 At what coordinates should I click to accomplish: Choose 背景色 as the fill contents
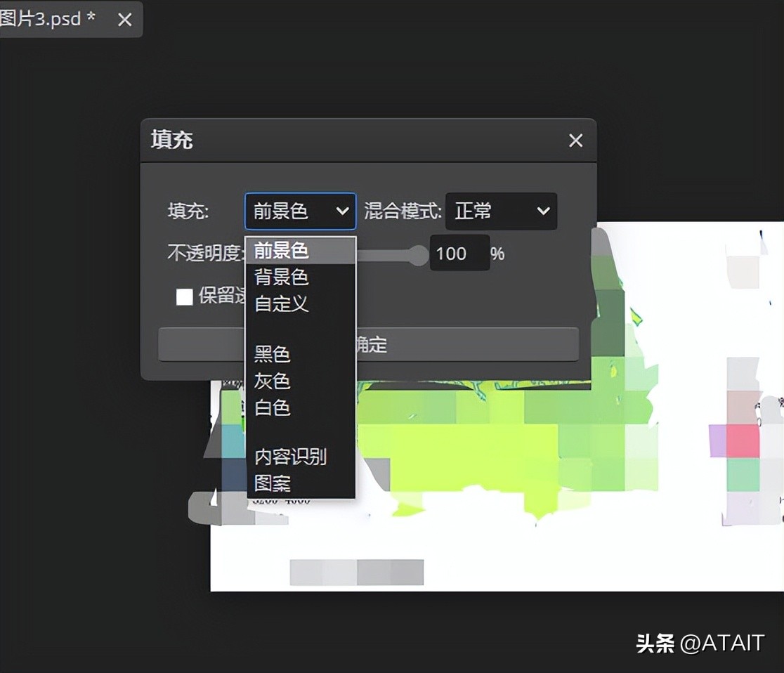click(x=280, y=277)
